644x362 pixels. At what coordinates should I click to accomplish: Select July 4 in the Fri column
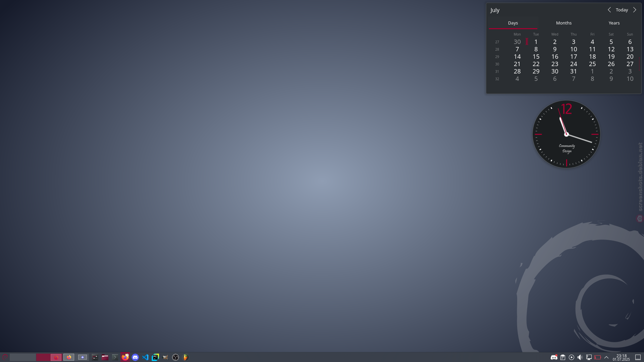point(592,42)
